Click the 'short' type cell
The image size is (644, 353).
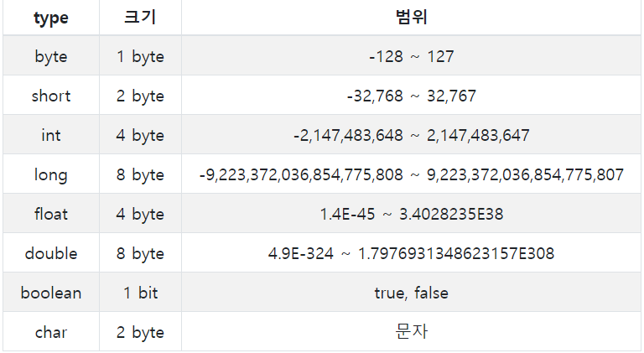coord(51,96)
